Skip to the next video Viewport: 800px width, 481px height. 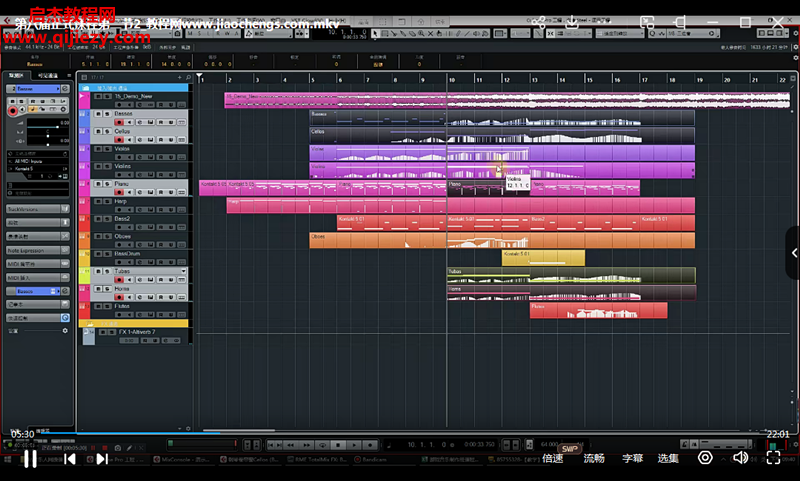[x=101, y=459]
